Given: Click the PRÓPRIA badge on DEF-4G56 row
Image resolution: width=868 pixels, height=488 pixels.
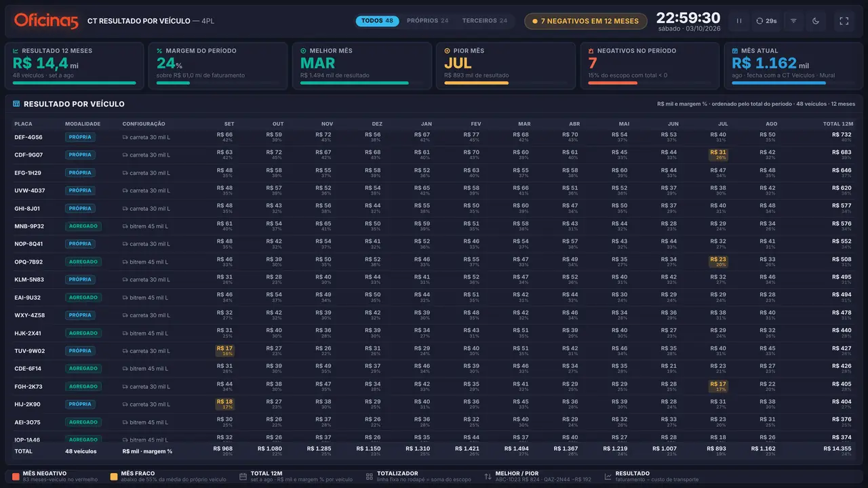Looking at the screenshot, I should (80, 137).
